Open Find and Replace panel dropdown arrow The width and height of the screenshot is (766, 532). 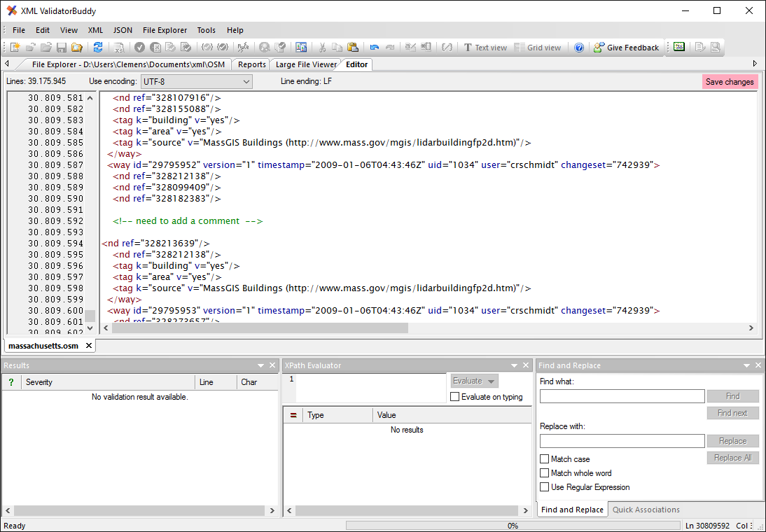point(746,365)
